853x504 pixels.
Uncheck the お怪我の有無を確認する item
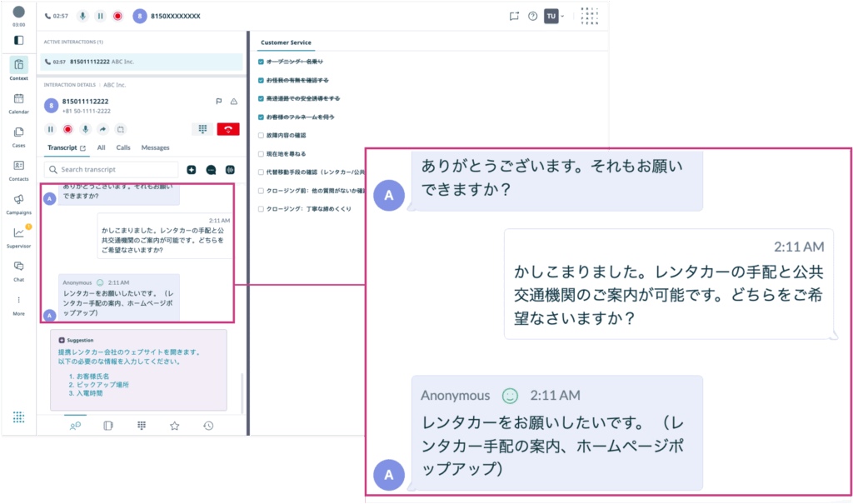click(261, 80)
